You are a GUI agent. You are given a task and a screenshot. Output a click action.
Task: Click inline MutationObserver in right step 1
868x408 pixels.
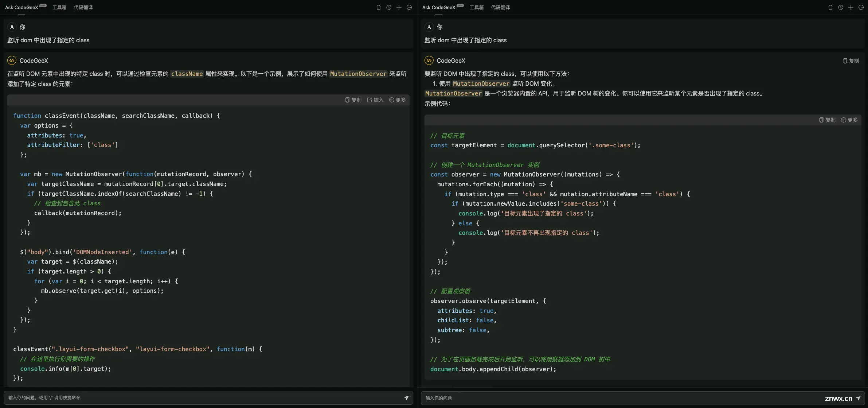click(481, 83)
